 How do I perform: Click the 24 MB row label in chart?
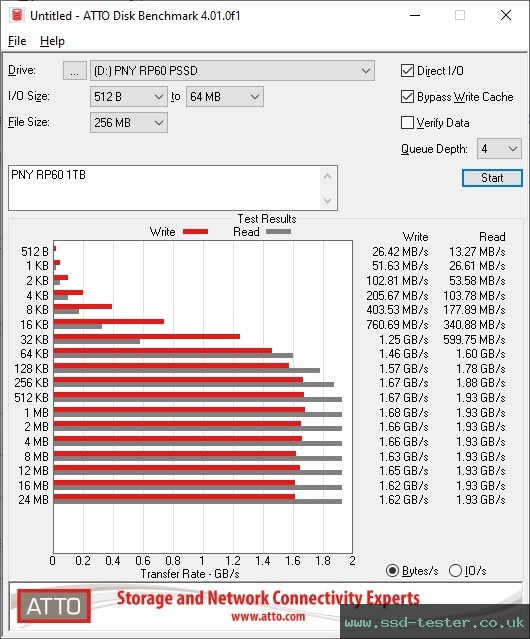(x=33, y=500)
